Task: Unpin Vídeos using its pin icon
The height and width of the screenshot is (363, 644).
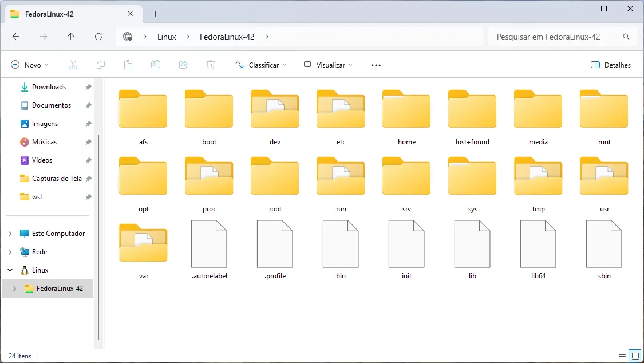Action: [88, 160]
